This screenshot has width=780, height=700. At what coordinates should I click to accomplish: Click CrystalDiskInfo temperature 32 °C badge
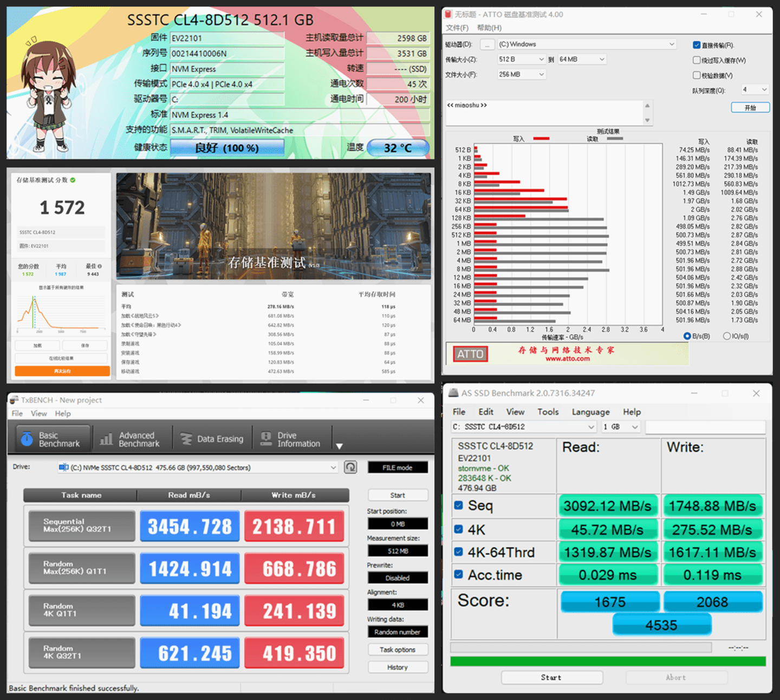point(398,147)
